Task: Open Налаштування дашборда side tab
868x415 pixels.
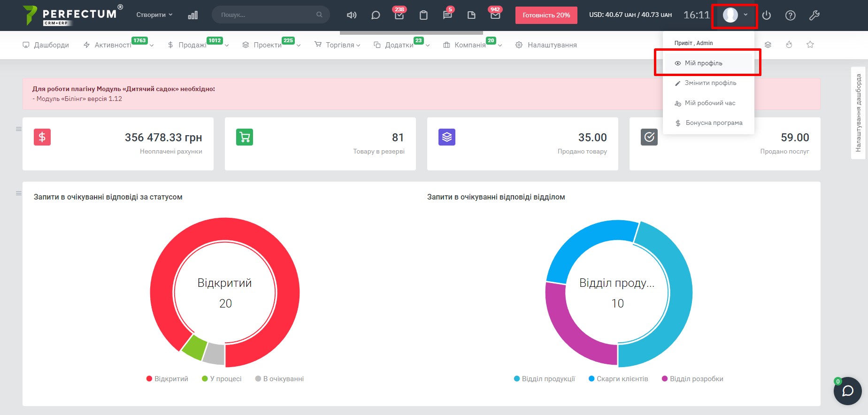Action: coord(859,113)
